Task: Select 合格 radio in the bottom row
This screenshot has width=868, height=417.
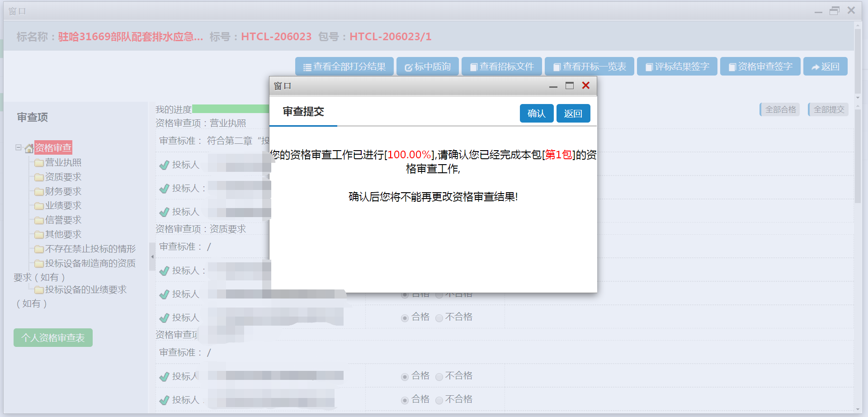Action: click(405, 400)
